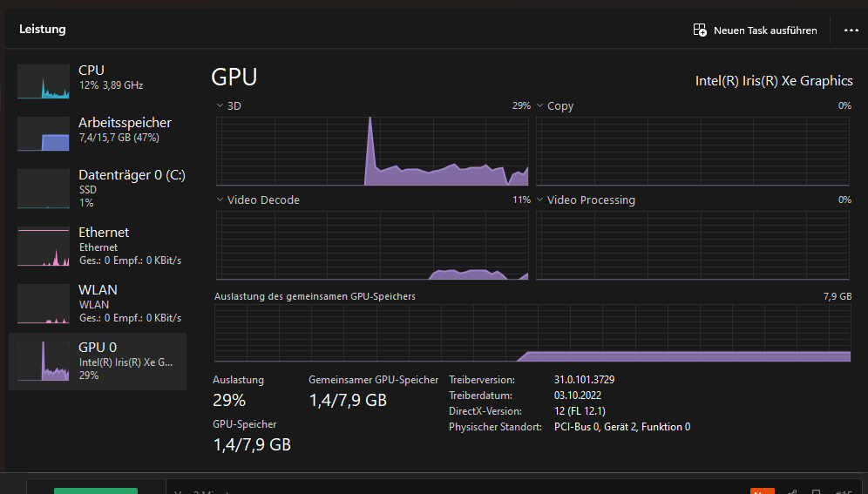Open the three-dot more options menu

[x=851, y=30]
